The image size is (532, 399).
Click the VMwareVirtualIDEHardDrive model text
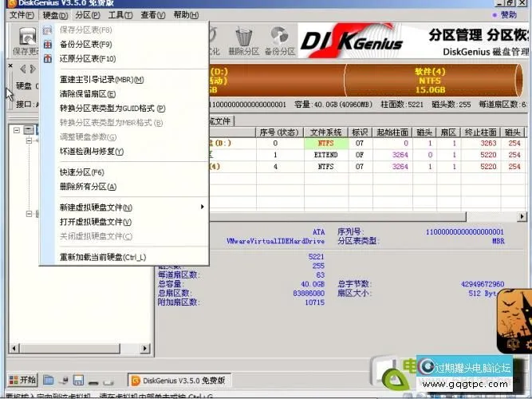point(275,241)
